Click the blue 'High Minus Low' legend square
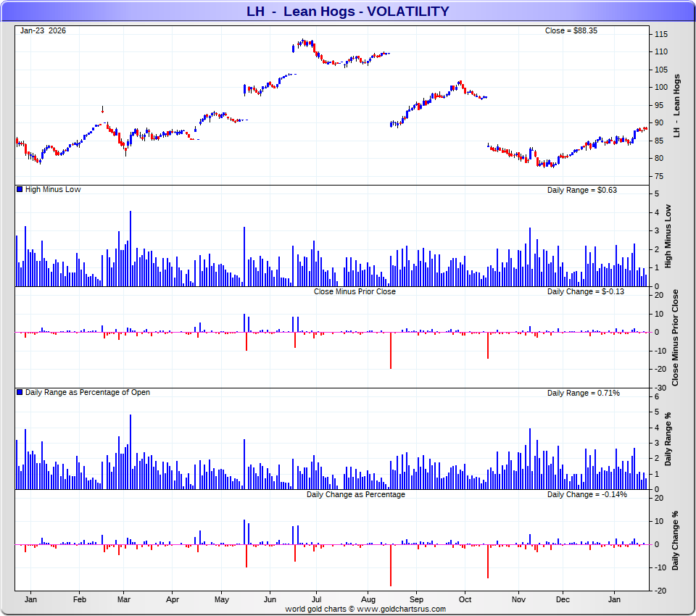 tap(20, 189)
